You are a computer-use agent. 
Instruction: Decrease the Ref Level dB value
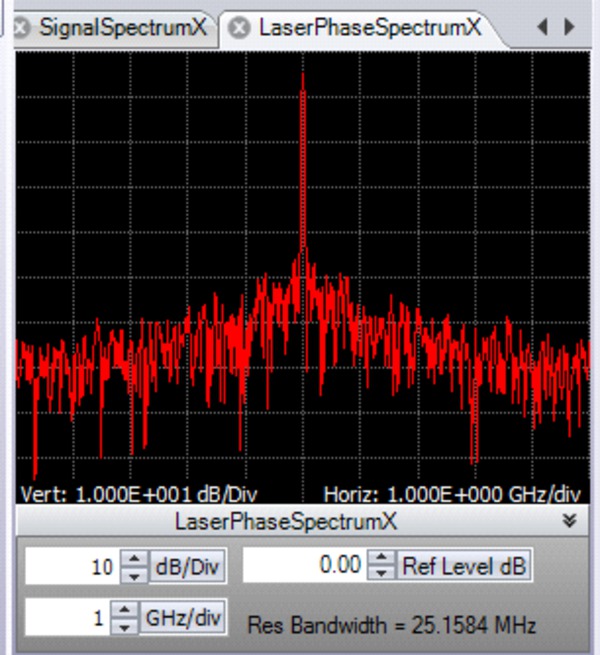(381, 574)
